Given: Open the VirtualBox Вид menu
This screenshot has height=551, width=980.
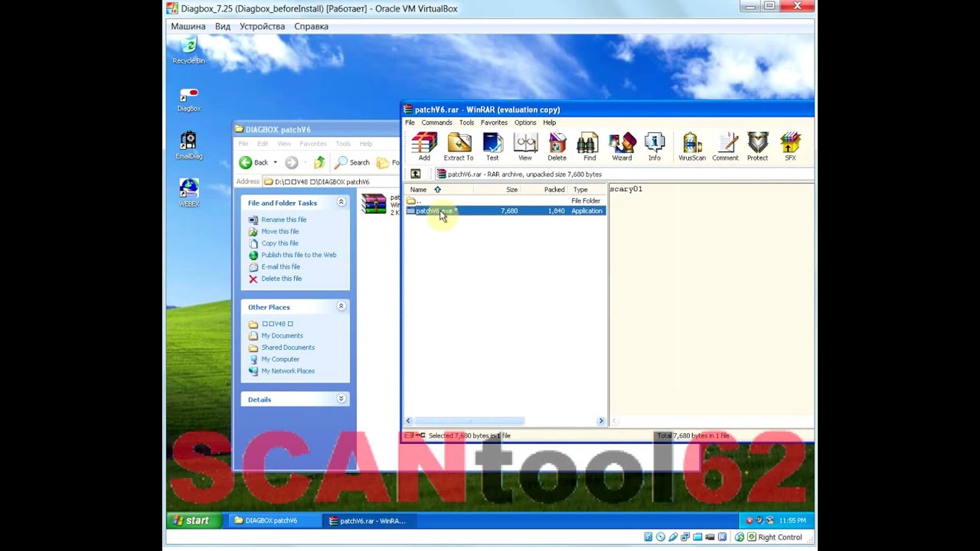Looking at the screenshot, I should click(x=223, y=26).
